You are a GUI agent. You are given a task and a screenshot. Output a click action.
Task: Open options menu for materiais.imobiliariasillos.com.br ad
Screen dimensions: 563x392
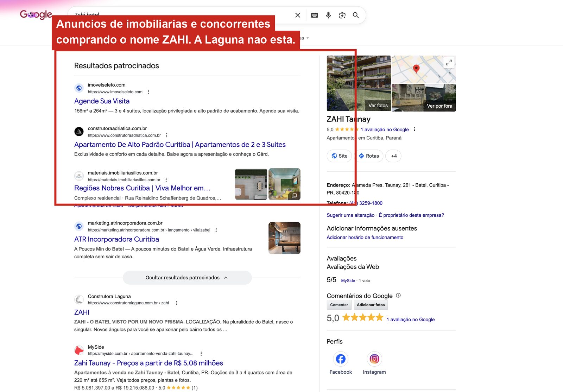click(x=166, y=180)
